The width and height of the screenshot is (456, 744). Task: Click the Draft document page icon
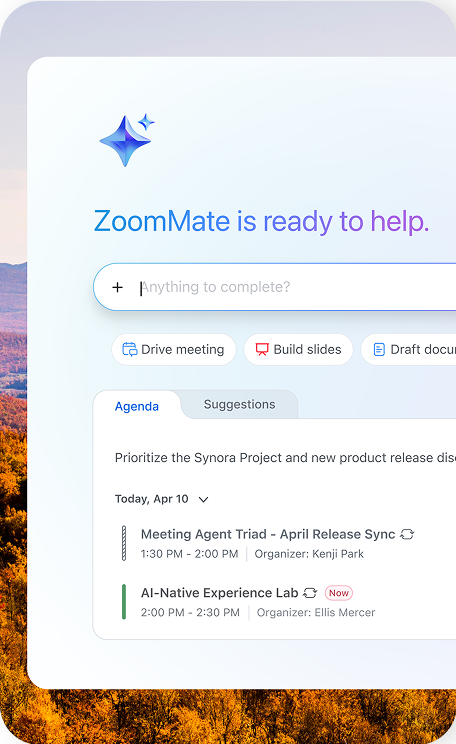pyautogui.click(x=379, y=350)
